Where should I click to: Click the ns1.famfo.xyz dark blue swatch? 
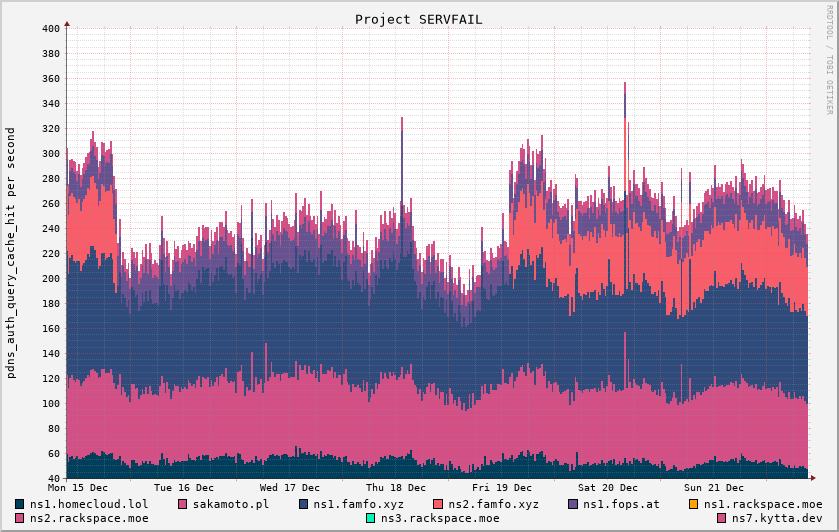coord(304,504)
